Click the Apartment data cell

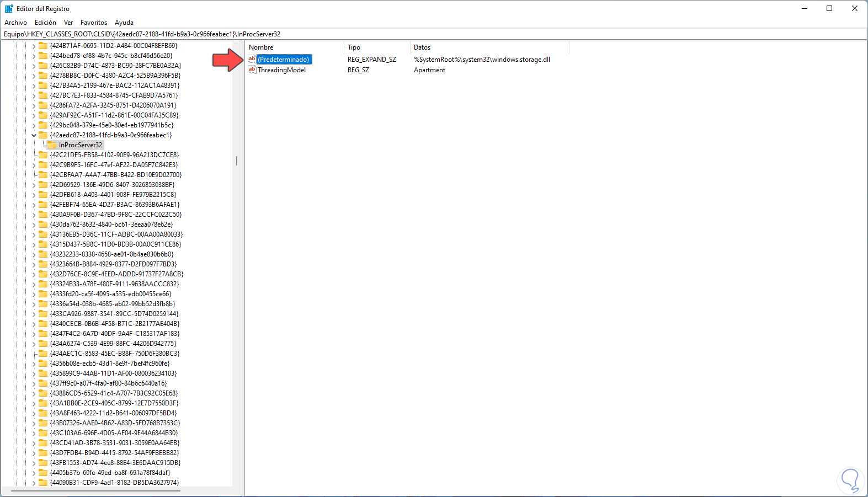click(x=429, y=70)
